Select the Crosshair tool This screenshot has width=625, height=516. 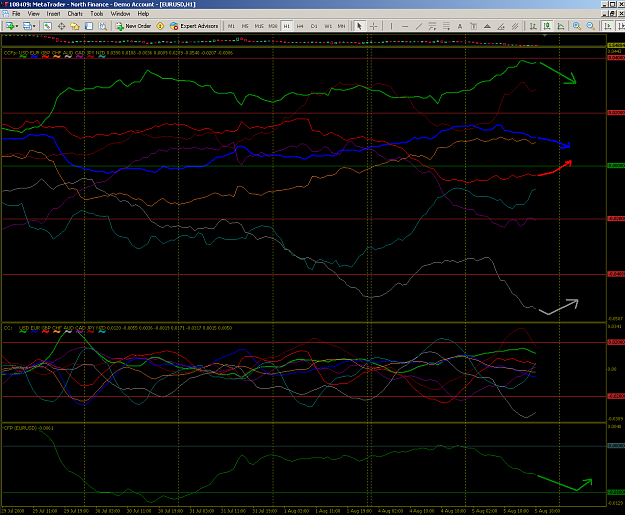tap(373, 26)
